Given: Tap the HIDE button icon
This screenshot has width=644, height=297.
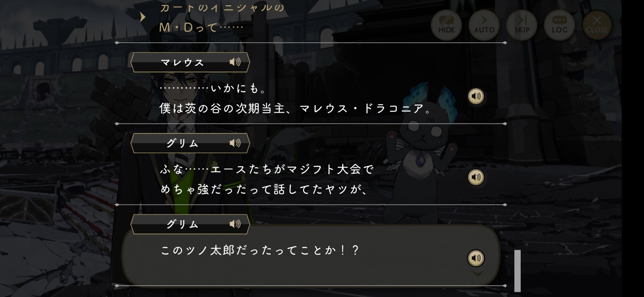Looking at the screenshot, I should pos(446,25).
